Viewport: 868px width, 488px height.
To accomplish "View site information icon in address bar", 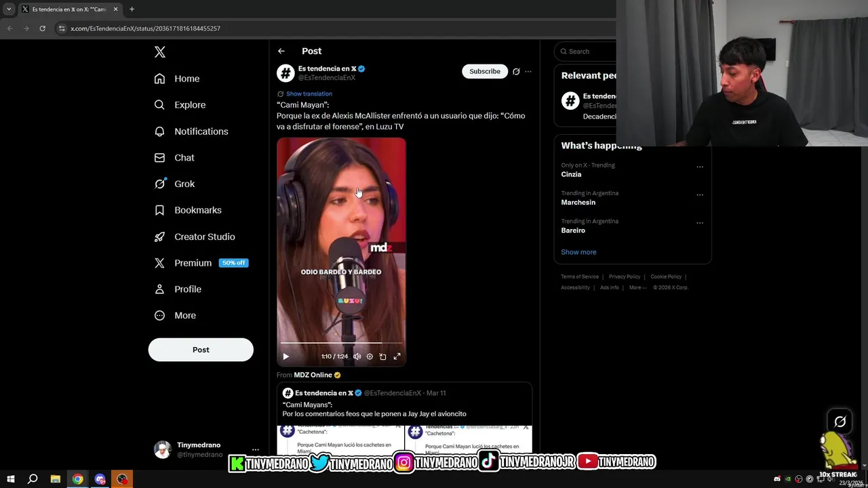I will tap(62, 28).
